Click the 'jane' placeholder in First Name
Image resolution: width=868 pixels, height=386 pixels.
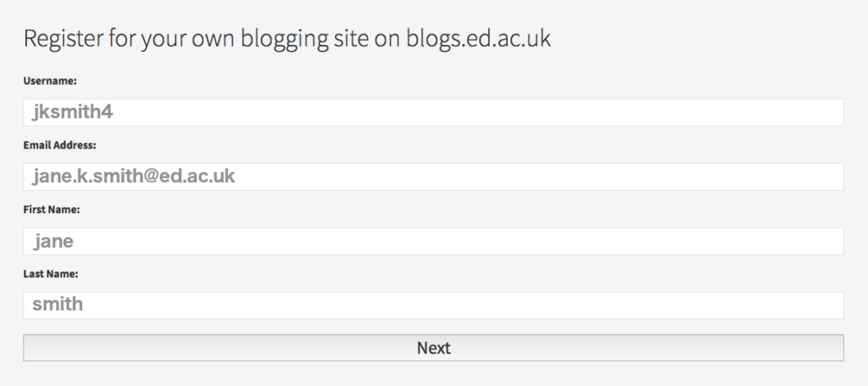53,242
